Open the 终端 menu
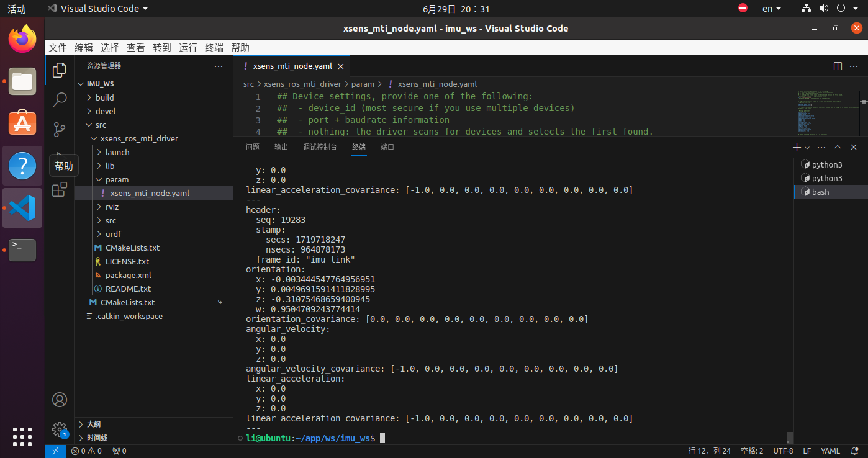The height and width of the screenshot is (458, 868). click(x=214, y=48)
